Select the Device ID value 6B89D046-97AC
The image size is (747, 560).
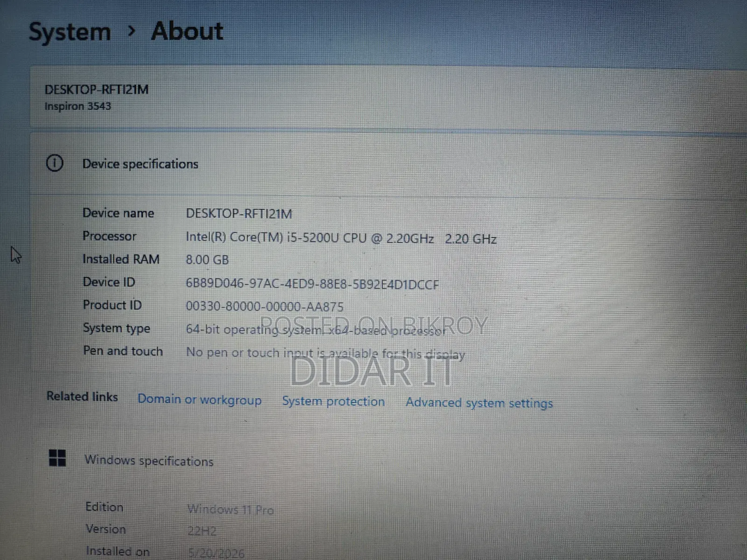(312, 284)
